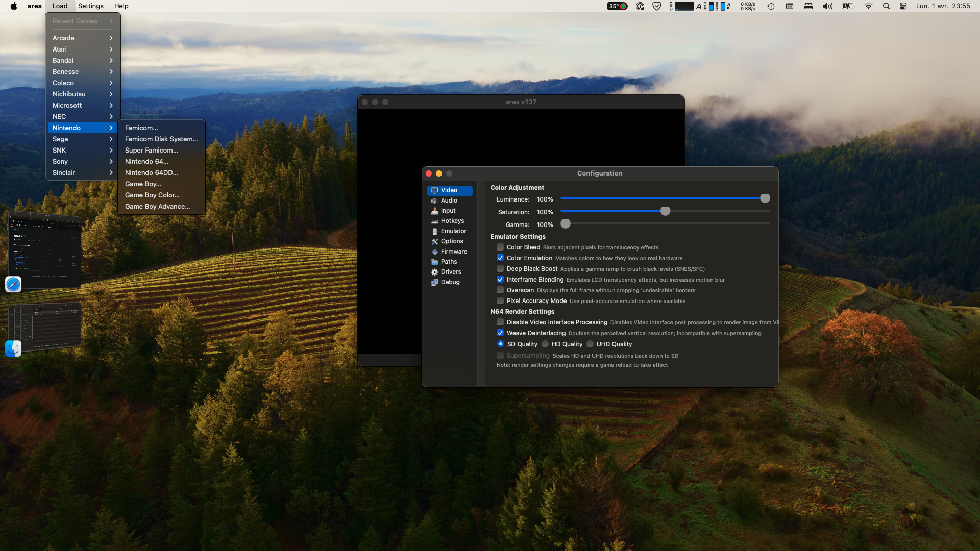Open Hotkeys keyboard icon in sidebar
980x551 pixels.
(434, 221)
